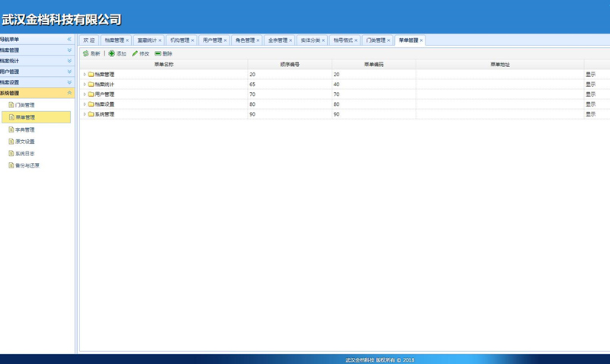Viewport: 610px width, 364px height.
Task: Open 系统日志 in the sidebar
Action: 24,154
